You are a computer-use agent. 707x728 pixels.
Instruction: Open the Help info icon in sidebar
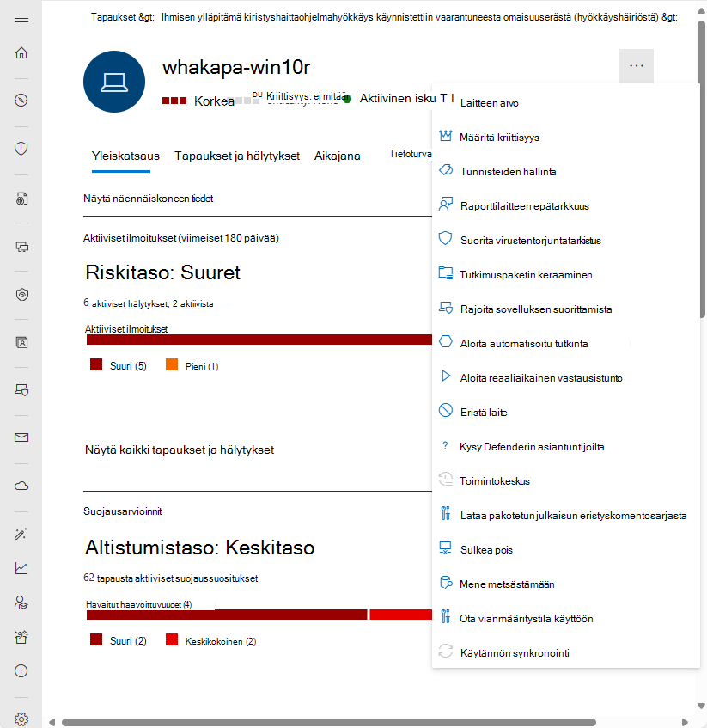[x=22, y=670]
